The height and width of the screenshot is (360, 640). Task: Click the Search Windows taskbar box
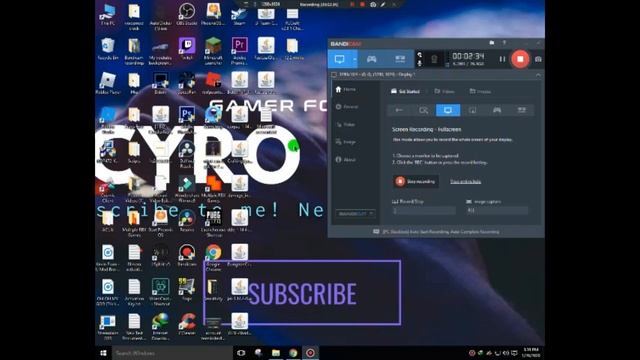172,353
